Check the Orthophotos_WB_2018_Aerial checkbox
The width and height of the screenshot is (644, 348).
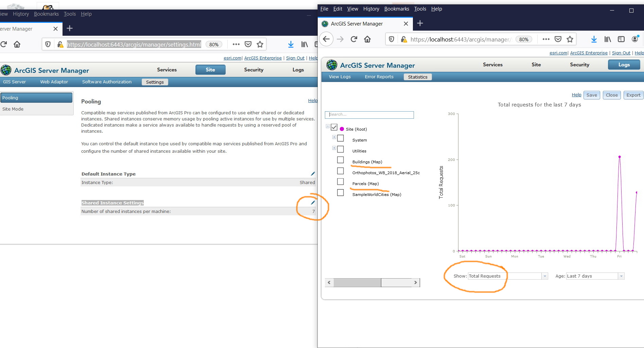click(x=341, y=171)
